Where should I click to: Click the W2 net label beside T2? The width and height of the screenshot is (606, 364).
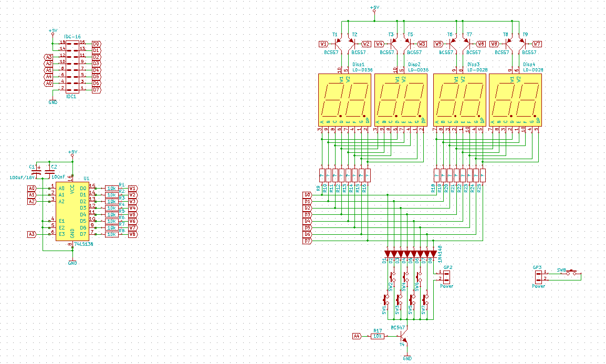[x=367, y=44]
